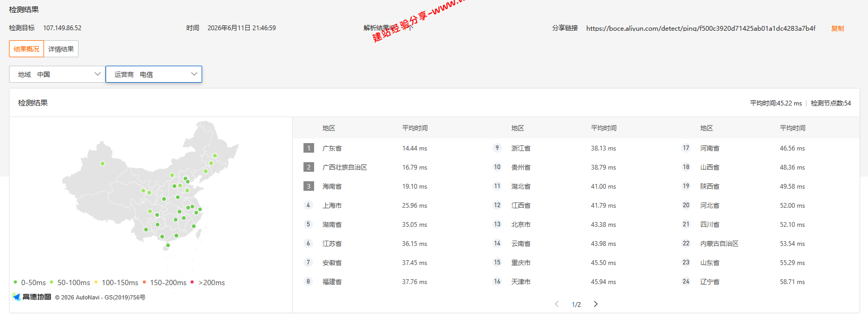Click the Hainan node dot on map
868x318 pixels.
(168, 245)
